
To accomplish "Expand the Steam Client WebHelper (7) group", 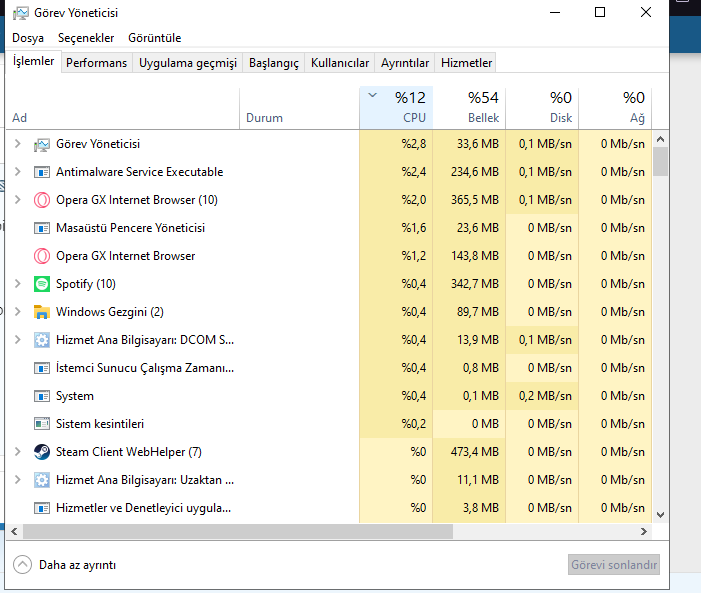I will pos(17,452).
